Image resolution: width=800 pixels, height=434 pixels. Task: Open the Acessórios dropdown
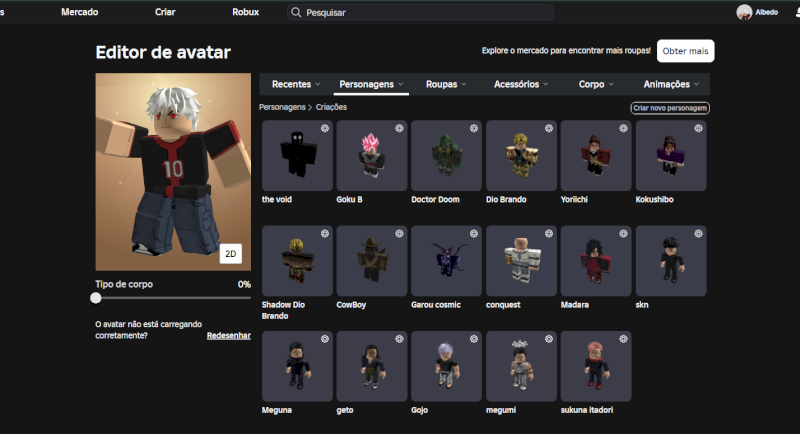(x=521, y=85)
